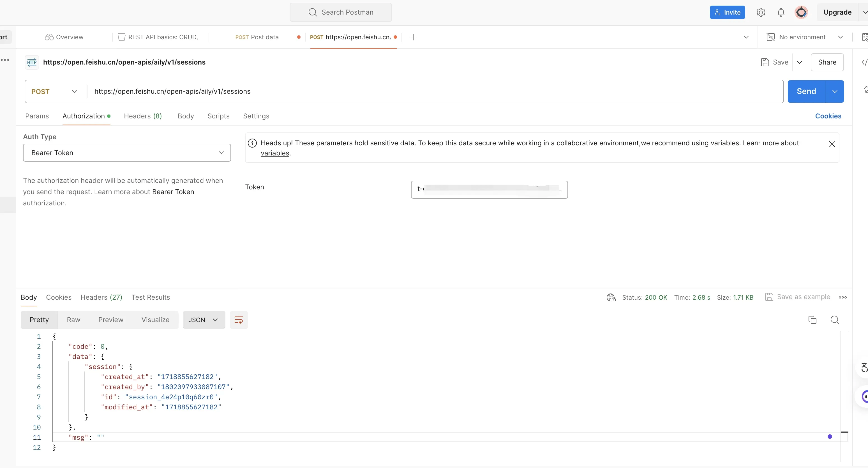This screenshot has height=468, width=868.
Task: Open the tabs overflow chevron
Action: click(746, 37)
